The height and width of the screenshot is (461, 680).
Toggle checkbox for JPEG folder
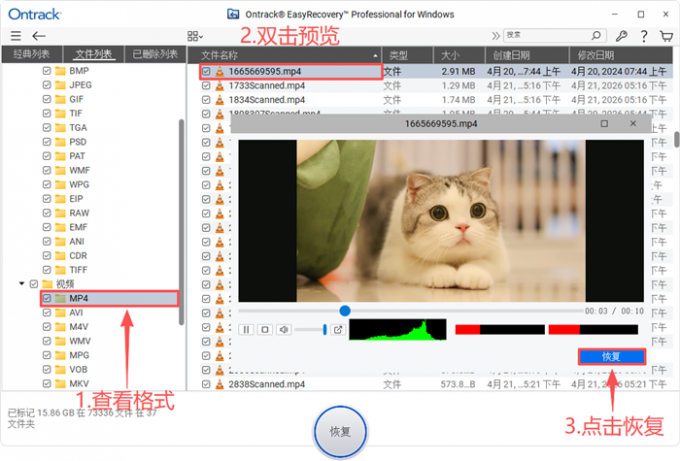click(x=47, y=85)
